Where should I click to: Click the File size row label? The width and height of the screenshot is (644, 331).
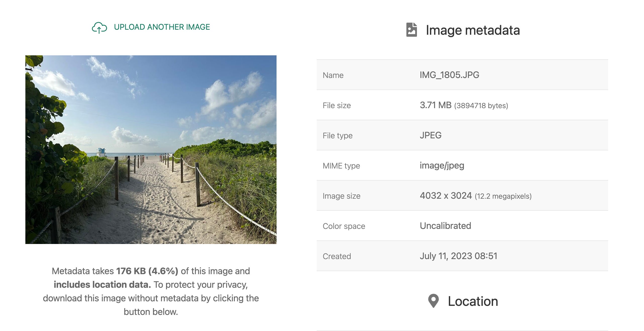[x=337, y=105]
